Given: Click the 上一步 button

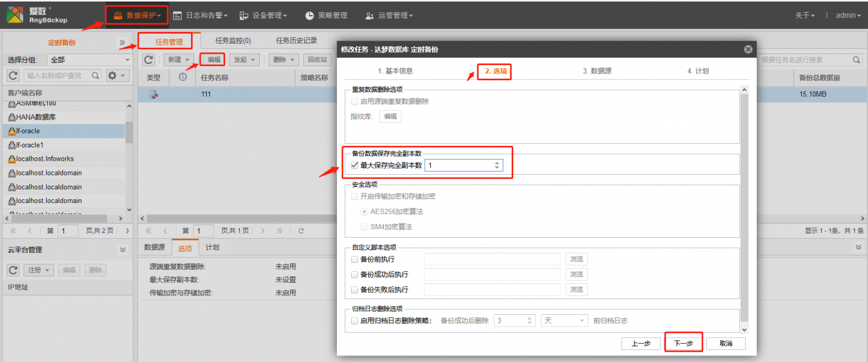Looking at the screenshot, I should coord(641,343).
